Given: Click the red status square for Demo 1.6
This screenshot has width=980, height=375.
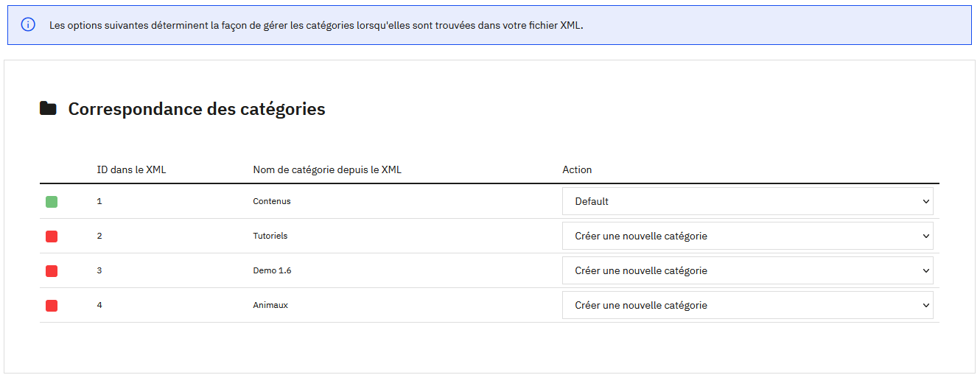Looking at the screenshot, I should (x=52, y=271).
